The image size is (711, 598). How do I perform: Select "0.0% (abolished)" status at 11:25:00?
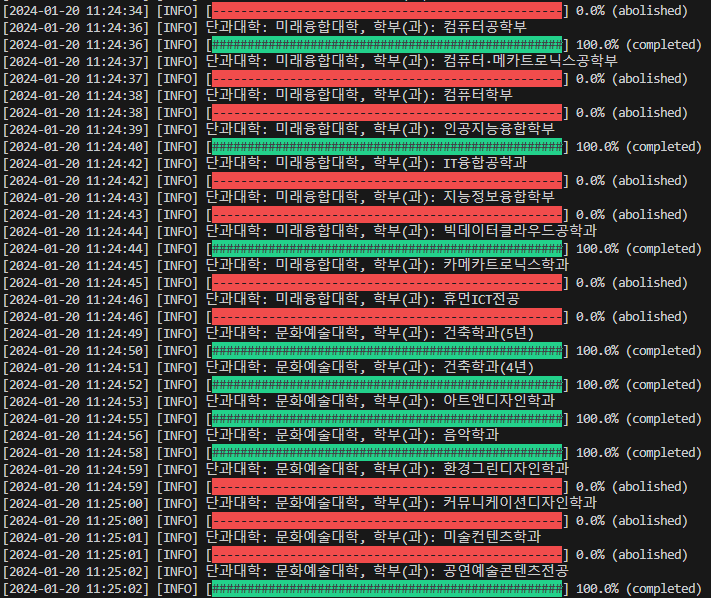click(x=632, y=520)
